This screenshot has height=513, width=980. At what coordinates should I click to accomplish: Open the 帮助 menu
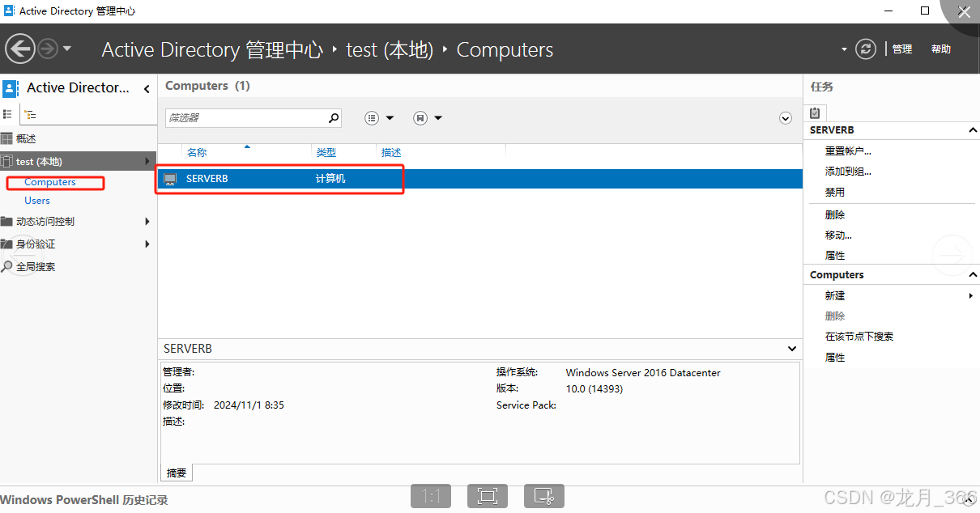940,49
